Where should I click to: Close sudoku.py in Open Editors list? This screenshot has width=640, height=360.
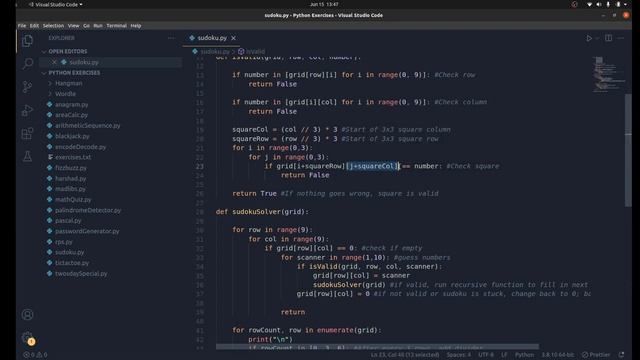[54, 62]
